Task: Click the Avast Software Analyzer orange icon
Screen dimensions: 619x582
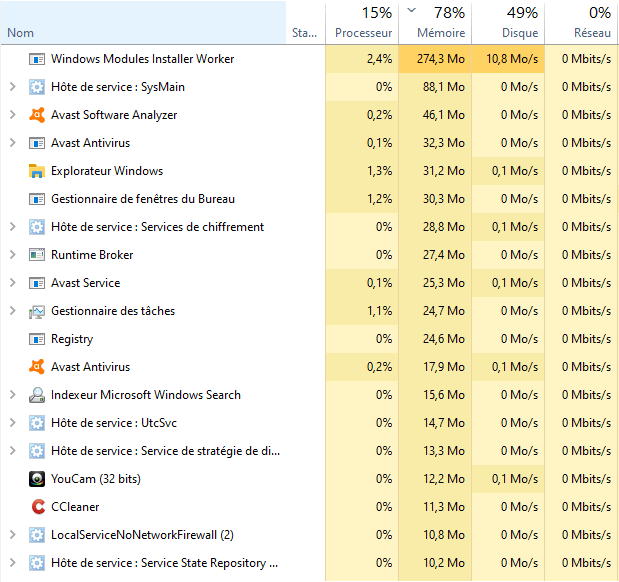Action: click(37, 115)
